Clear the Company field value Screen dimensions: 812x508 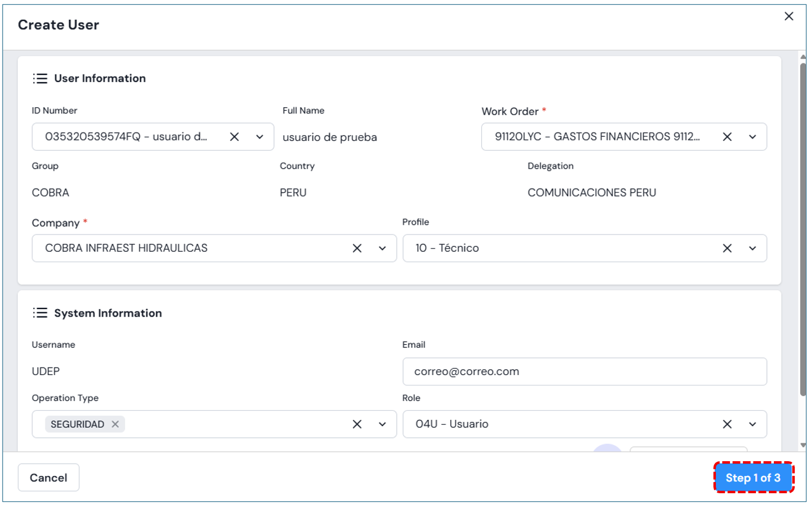(x=357, y=248)
